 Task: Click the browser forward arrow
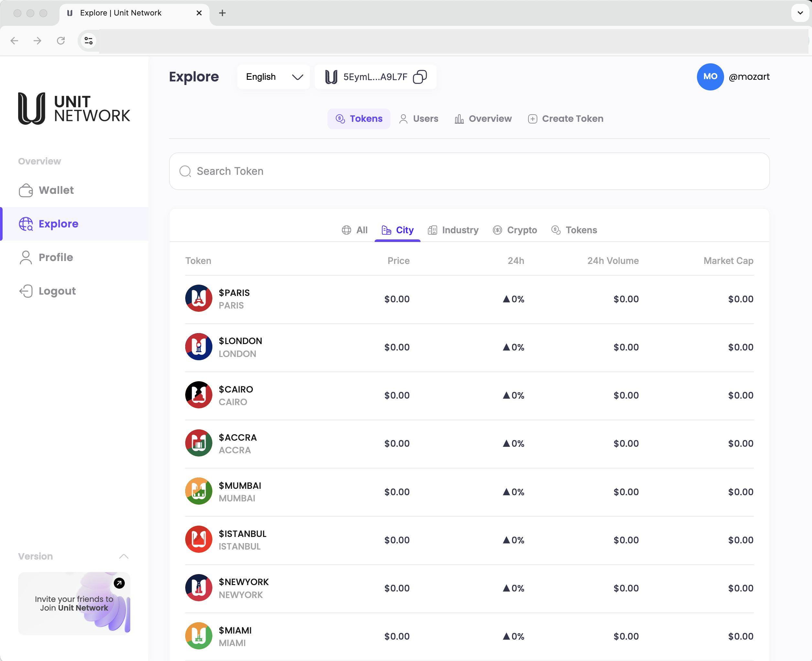[x=37, y=41]
